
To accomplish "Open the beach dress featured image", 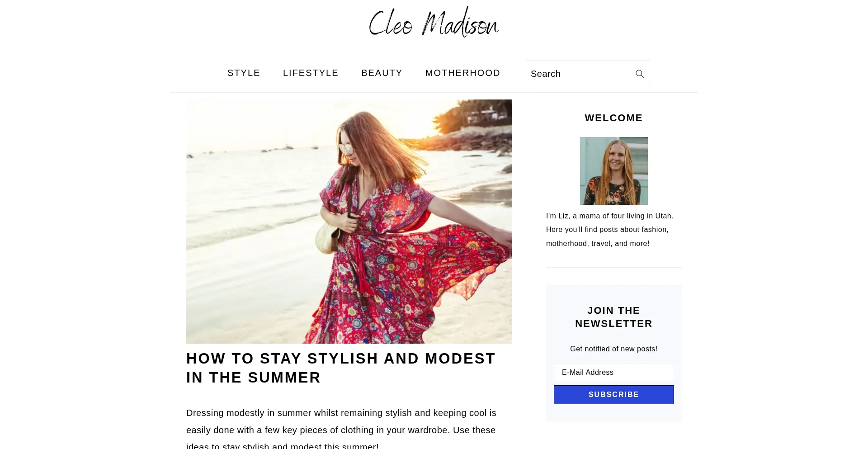I will pyautogui.click(x=349, y=222).
